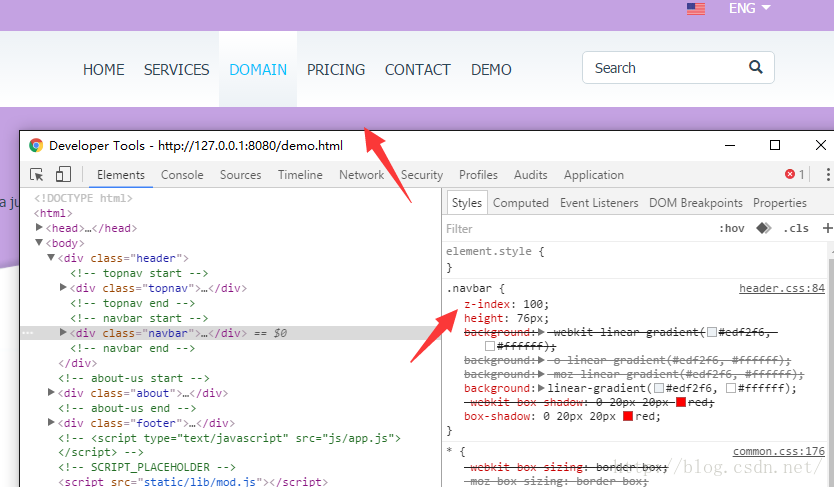
Task: Open the Network tab
Action: click(x=362, y=175)
